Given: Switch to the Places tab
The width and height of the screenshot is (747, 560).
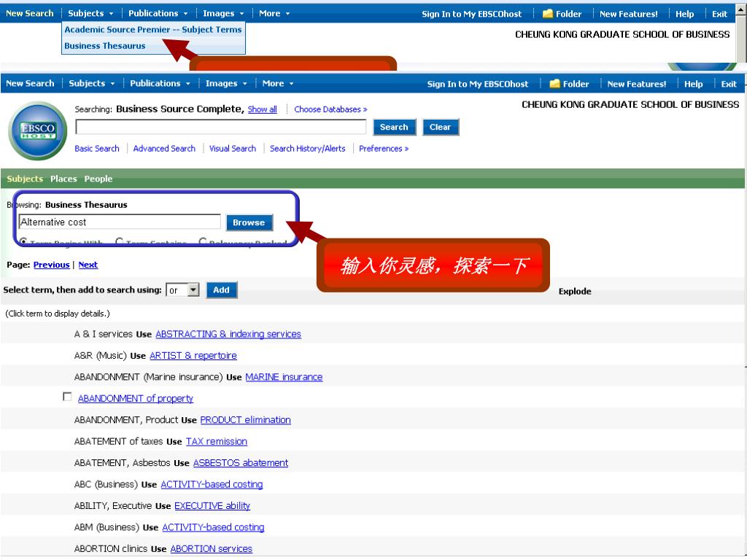Looking at the screenshot, I should [63, 179].
